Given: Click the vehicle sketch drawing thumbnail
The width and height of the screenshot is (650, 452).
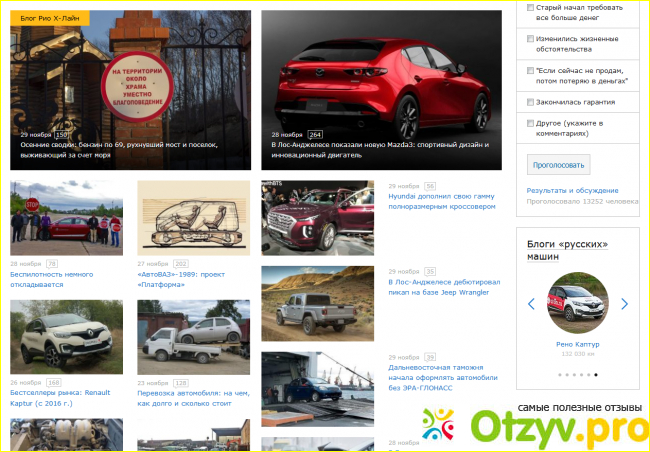Looking at the screenshot, I should tap(194, 218).
